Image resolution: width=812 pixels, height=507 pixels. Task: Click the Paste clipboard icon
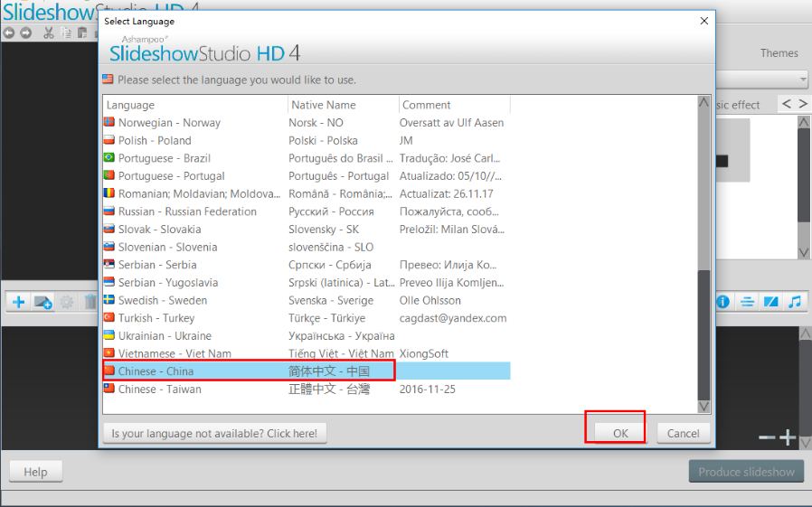(82, 33)
